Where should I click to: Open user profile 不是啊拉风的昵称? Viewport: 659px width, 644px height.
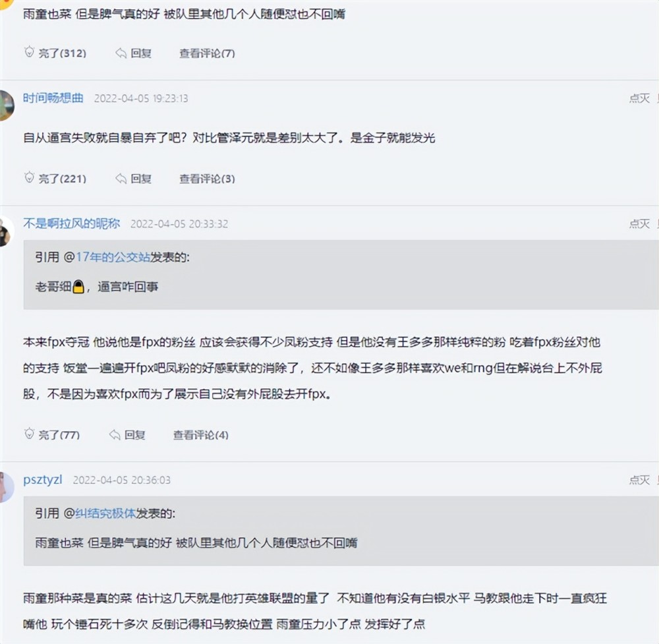pos(72,223)
